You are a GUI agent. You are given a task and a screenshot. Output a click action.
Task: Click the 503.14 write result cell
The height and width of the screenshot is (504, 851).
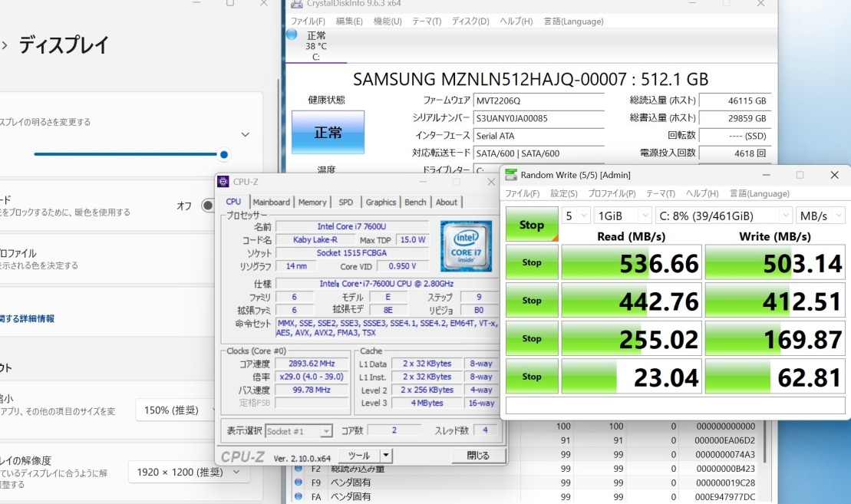click(x=775, y=262)
